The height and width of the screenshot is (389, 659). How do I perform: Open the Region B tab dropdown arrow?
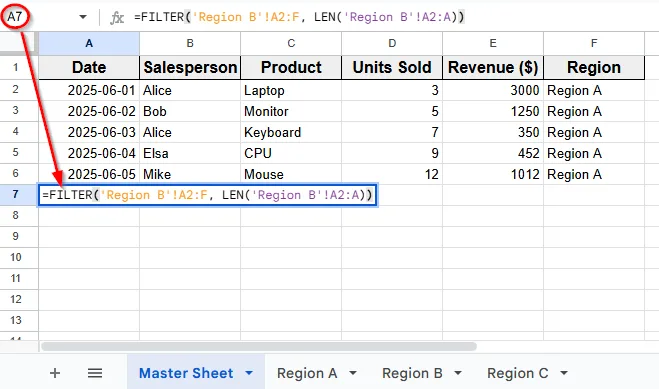458,373
